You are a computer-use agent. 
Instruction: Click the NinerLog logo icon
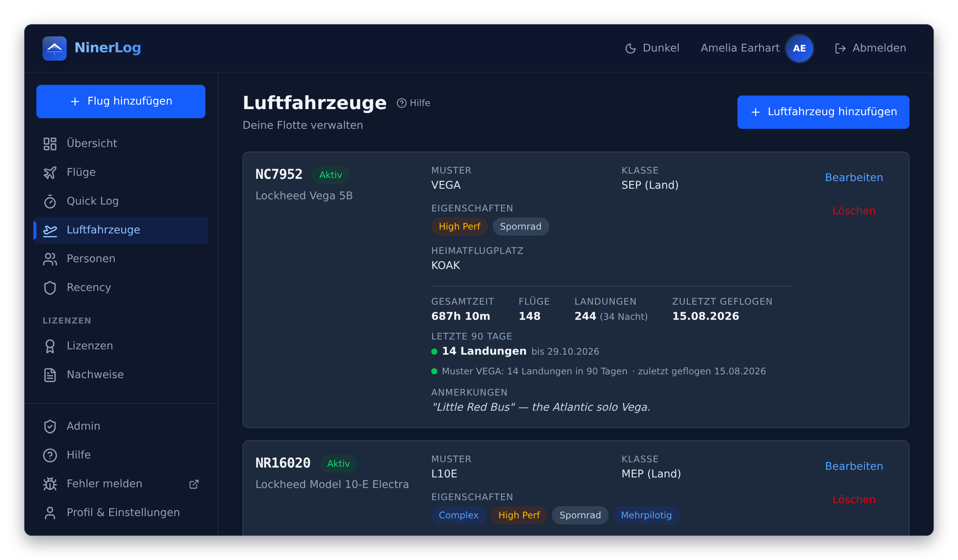(54, 48)
